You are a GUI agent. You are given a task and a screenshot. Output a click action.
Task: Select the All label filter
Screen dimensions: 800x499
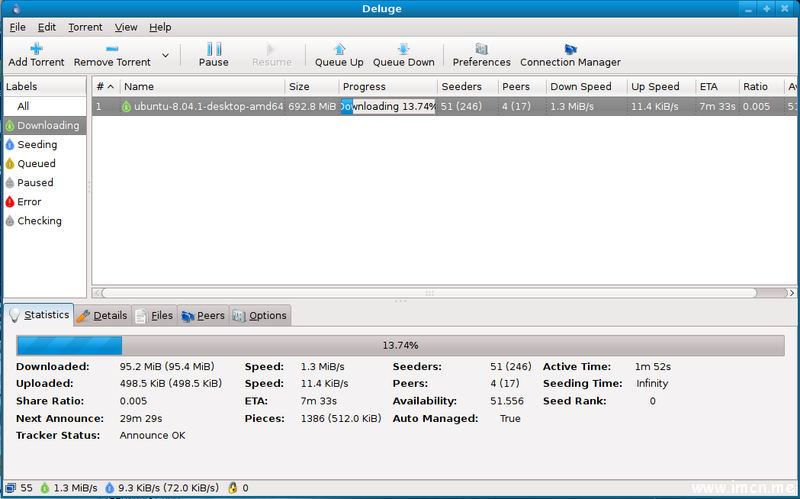pos(45,106)
